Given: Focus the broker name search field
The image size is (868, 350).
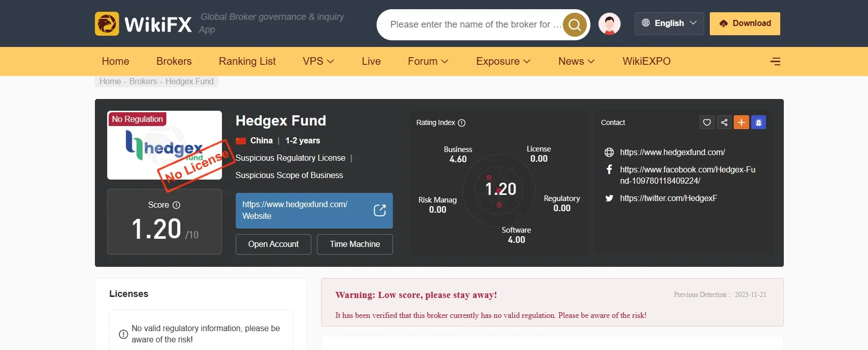Looking at the screenshot, I should (475, 24).
